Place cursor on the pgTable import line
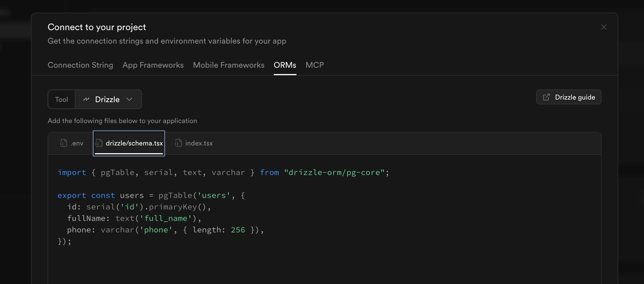The height and width of the screenshot is (284, 644). [223, 172]
